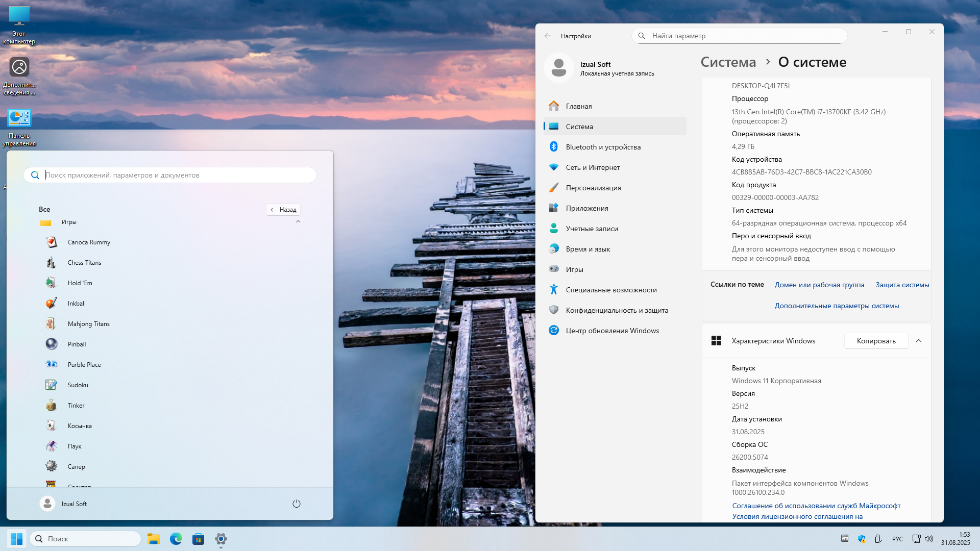Open Приложения settings page
Screen dimensions: 980x551
[615, 208]
